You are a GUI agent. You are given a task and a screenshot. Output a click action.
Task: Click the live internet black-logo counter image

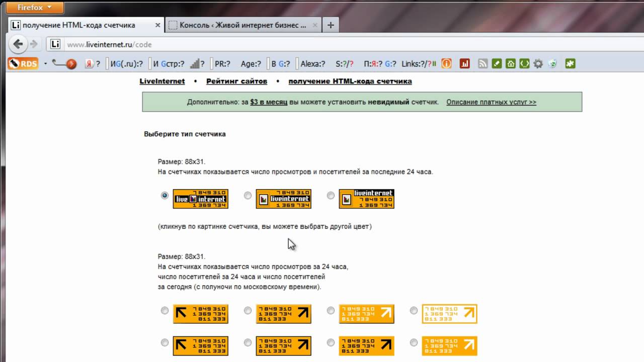(x=201, y=199)
